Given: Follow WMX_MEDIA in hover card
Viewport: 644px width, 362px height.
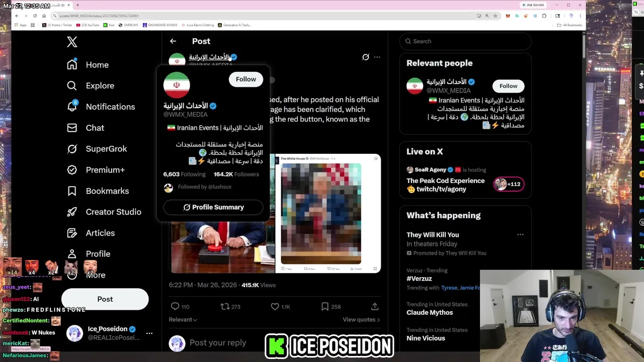Looking at the screenshot, I should coord(246,79).
